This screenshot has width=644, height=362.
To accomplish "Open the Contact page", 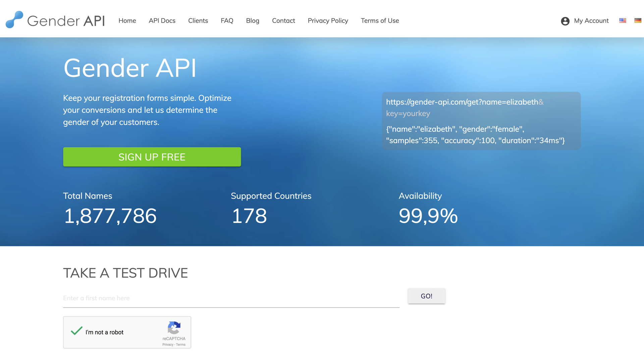I will pyautogui.click(x=283, y=21).
